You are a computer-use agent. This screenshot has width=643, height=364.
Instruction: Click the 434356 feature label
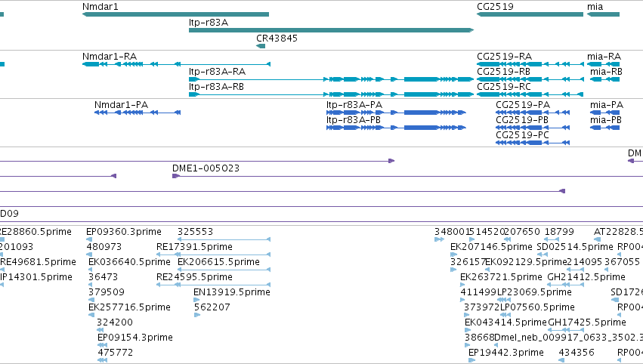click(x=577, y=353)
